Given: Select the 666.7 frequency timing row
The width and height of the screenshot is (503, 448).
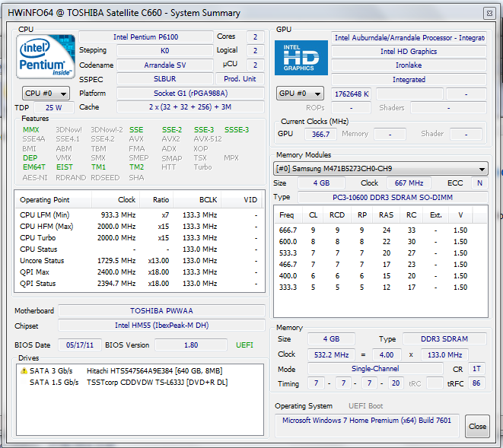Looking at the screenshot, I should point(380,230).
